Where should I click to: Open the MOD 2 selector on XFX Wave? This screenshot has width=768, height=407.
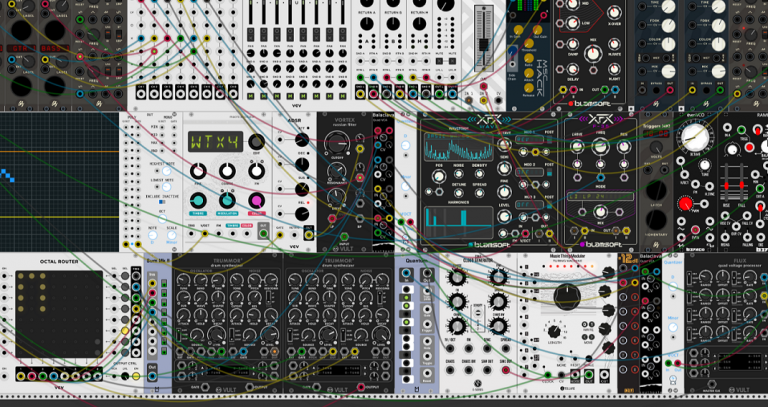click(x=530, y=172)
